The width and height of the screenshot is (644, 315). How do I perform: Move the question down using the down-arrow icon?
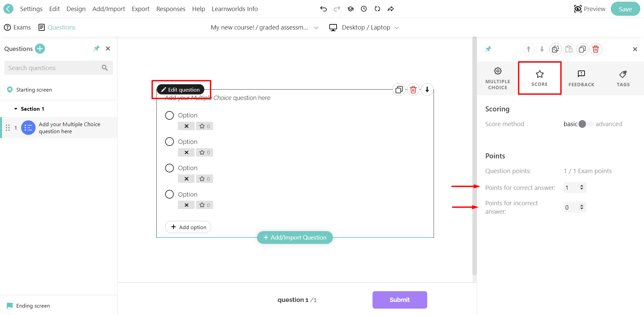427,89
